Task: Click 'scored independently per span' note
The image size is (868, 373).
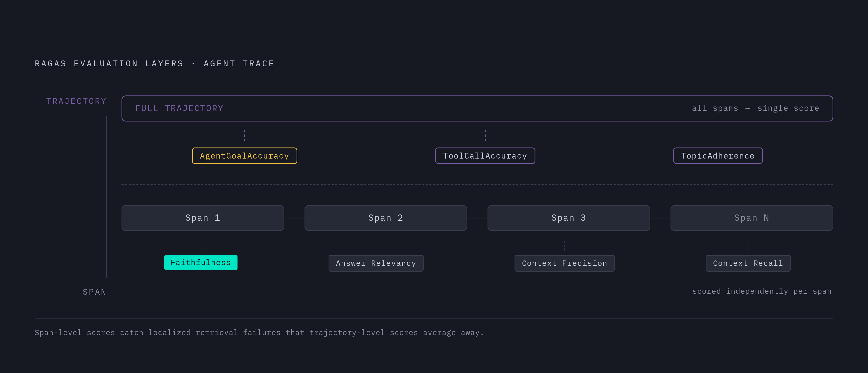Action: (761, 291)
